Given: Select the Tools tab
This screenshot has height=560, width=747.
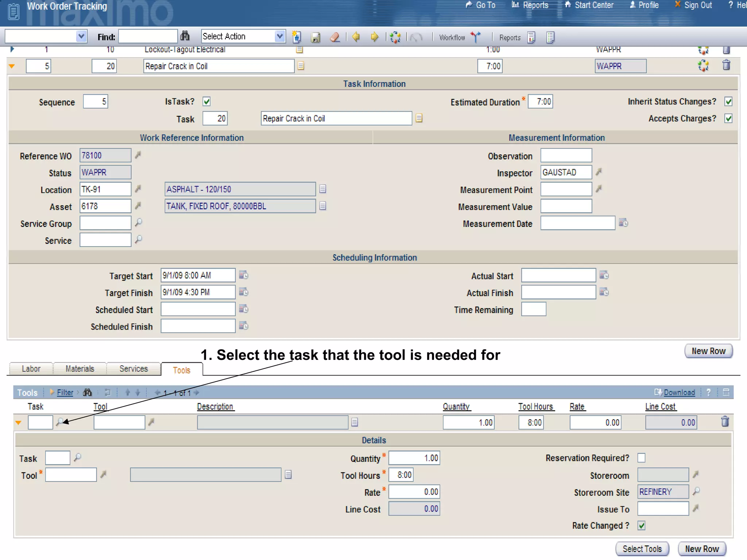Looking at the screenshot, I should pos(182,370).
